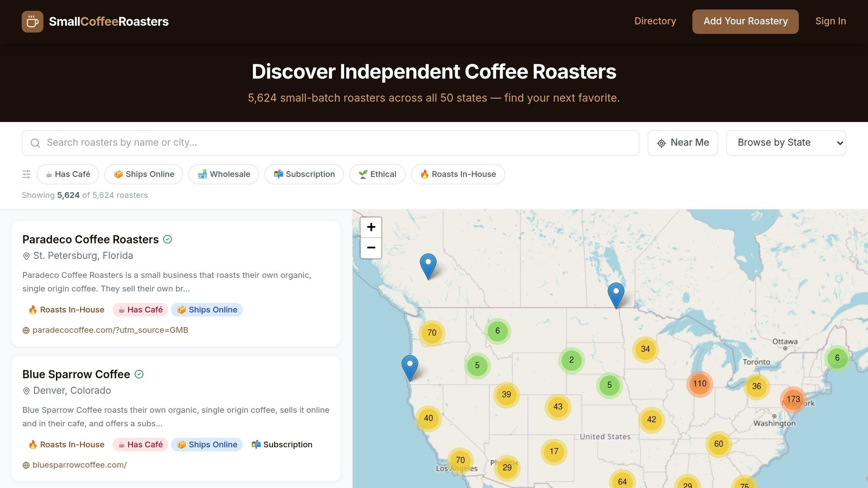The image size is (868, 488).
Task: Click the map cluster marked 43
Action: (x=558, y=407)
